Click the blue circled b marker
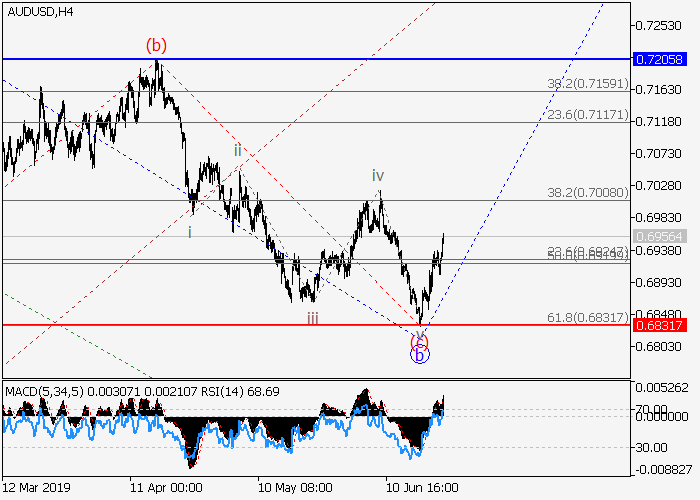This screenshot has width=700, height=500. coord(420,354)
